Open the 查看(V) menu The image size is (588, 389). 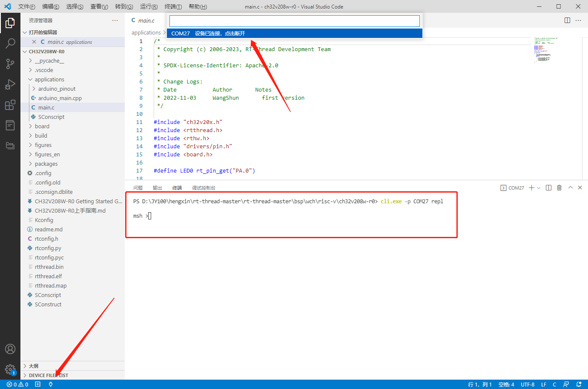99,6
